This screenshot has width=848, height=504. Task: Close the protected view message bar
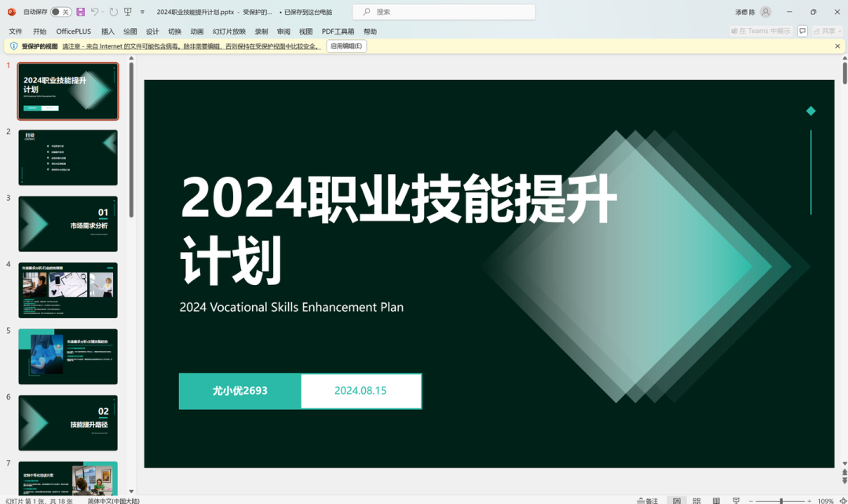click(x=837, y=46)
